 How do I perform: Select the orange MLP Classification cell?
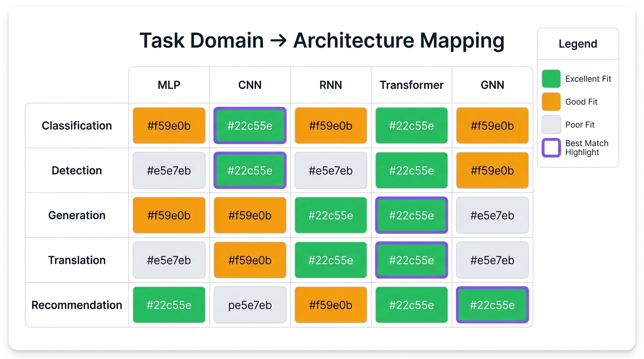pos(168,125)
